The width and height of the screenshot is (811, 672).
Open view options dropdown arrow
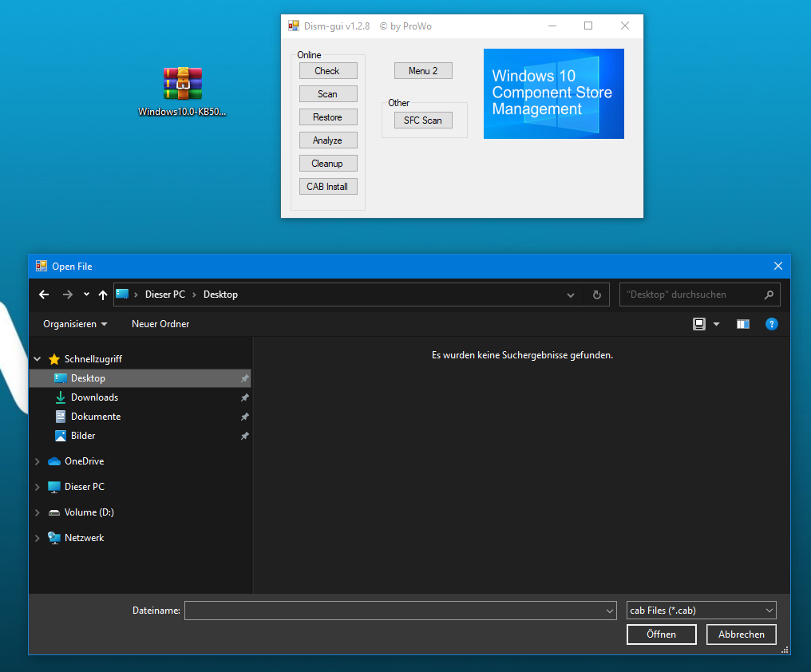point(716,324)
